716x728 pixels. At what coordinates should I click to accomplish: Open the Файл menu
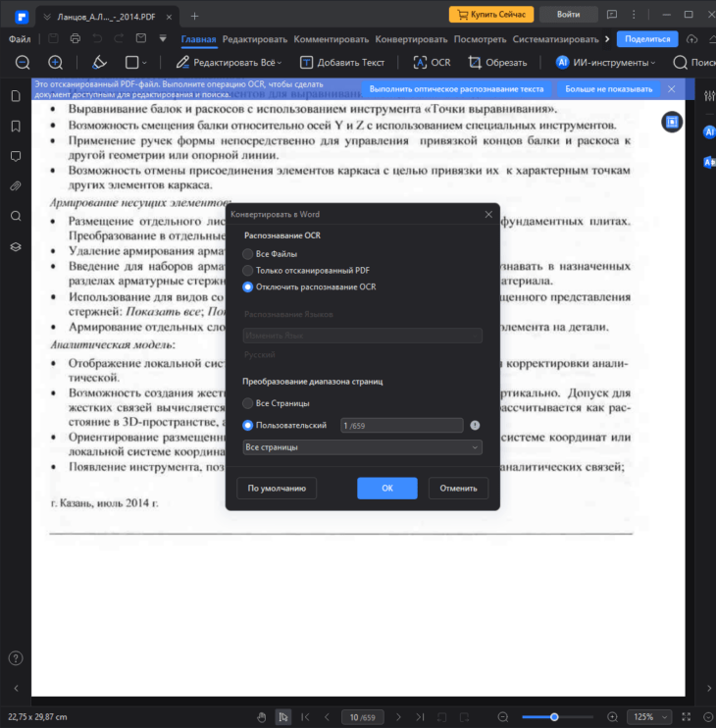[x=20, y=39]
